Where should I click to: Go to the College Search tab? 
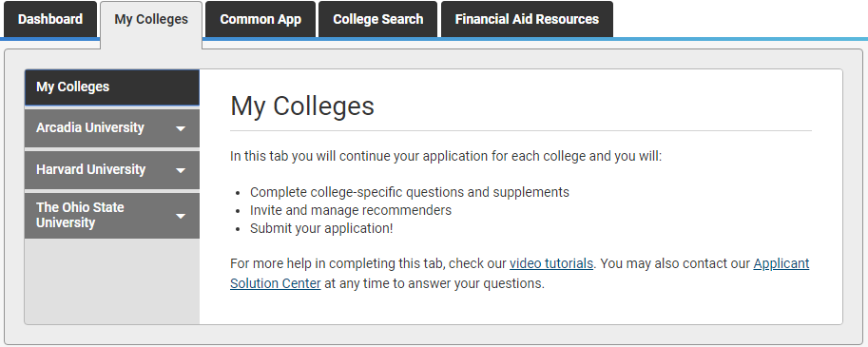[x=377, y=19]
